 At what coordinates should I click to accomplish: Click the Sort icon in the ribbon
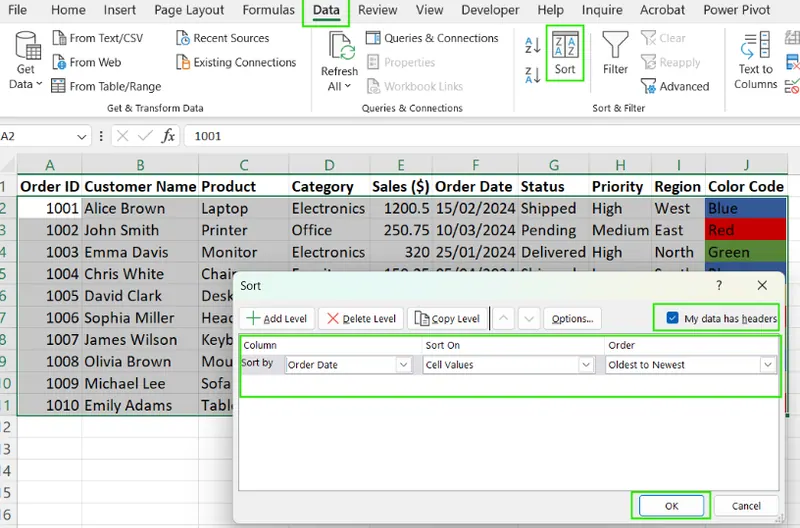(x=565, y=52)
